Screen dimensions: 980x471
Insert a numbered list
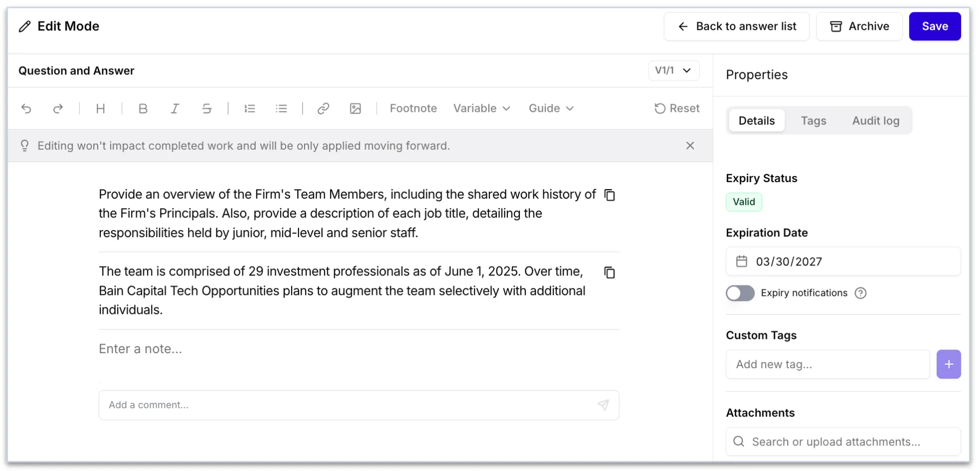[x=250, y=108]
